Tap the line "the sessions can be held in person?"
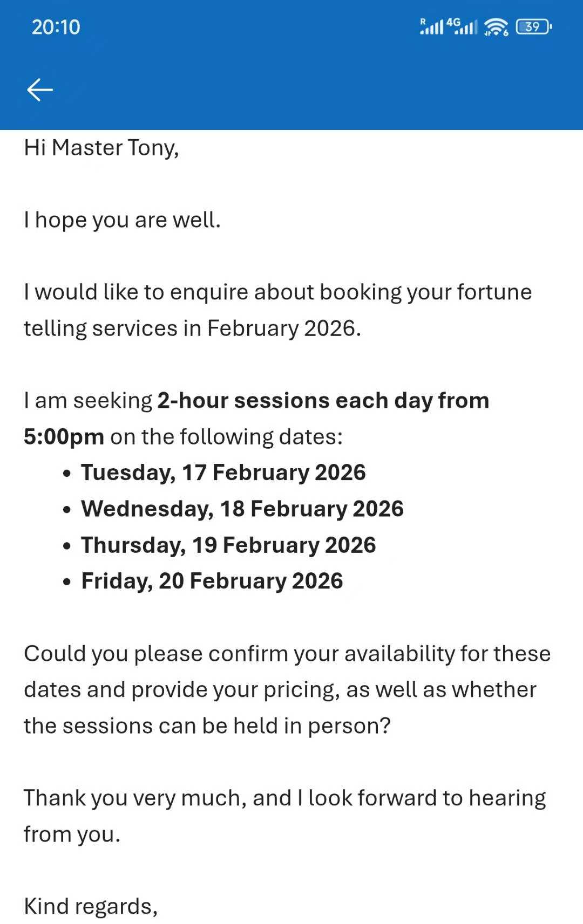This screenshot has width=583, height=924. coord(207,725)
